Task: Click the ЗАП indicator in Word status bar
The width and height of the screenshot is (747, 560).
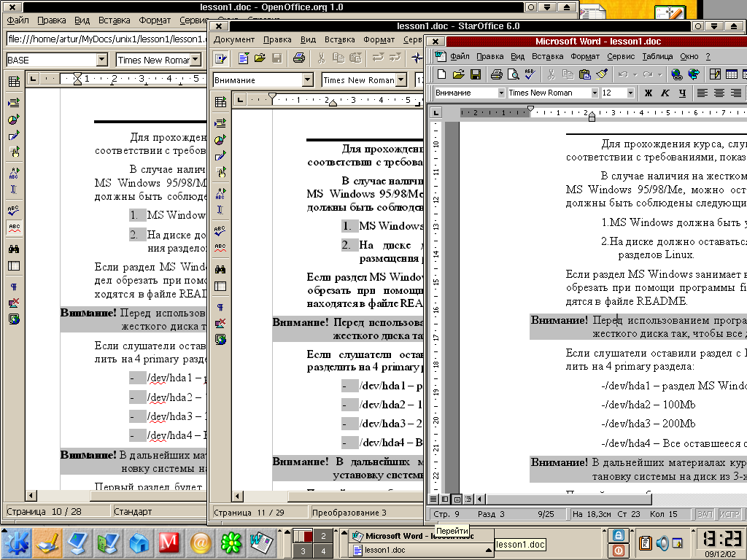Action: tap(705, 514)
